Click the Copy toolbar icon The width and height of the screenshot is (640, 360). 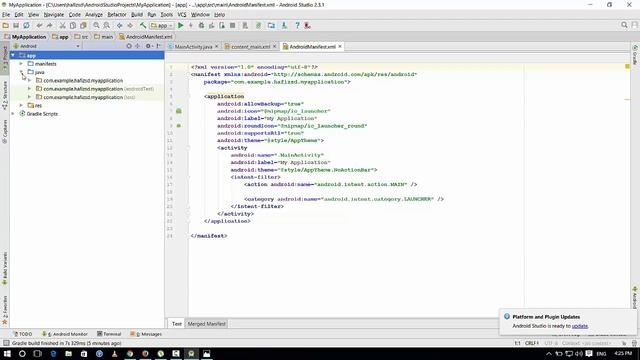pyautogui.click(x=73, y=25)
